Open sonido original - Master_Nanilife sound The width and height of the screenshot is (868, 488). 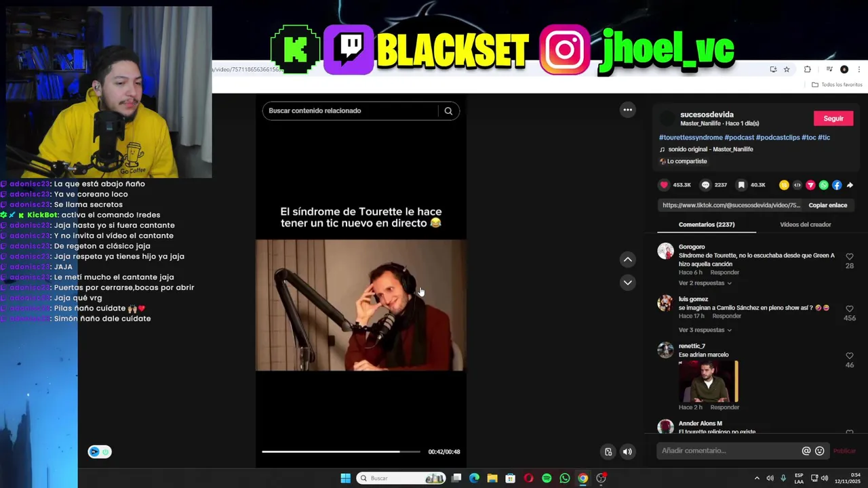click(x=710, y=149)
